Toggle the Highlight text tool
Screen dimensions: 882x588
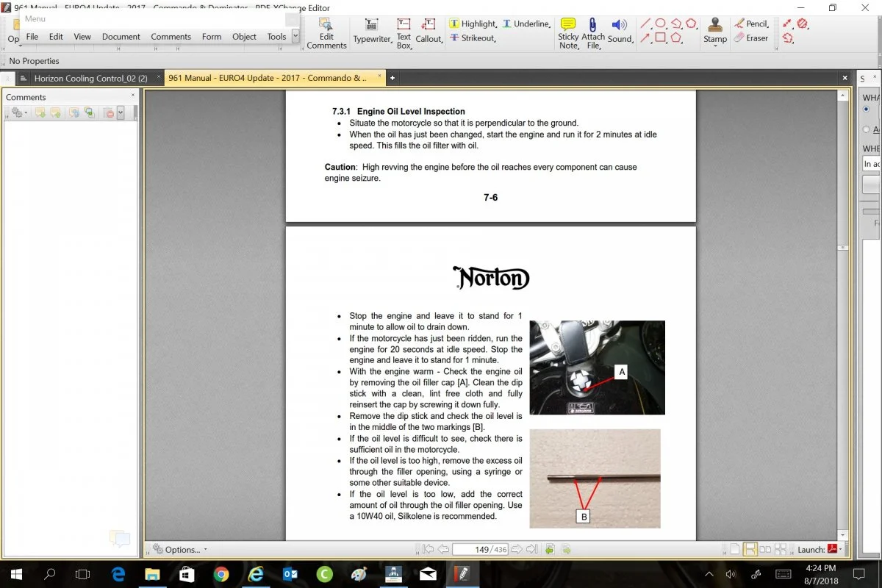coord(473,24)
